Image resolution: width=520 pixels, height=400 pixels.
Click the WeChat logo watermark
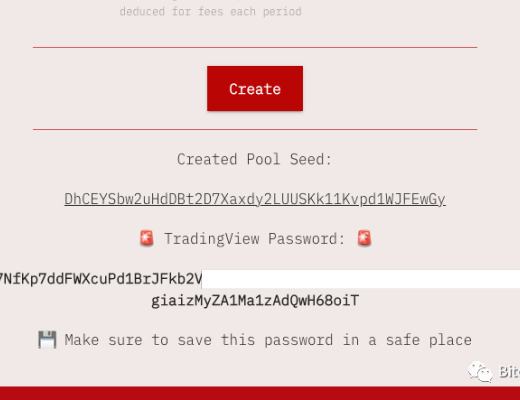(x=480, y=371)
